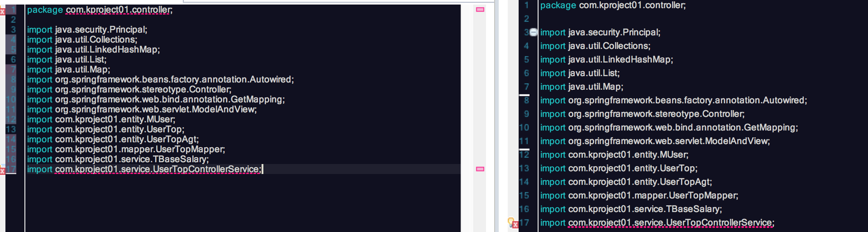Click import java.util.Map in the right editor
The width and height of the screenshot is (868, 232).
tap(582, 87)
